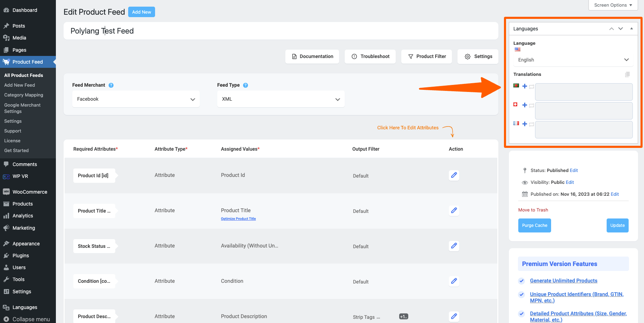Click the Posts pin icon
Screen dimensions: 644x323
6,26
